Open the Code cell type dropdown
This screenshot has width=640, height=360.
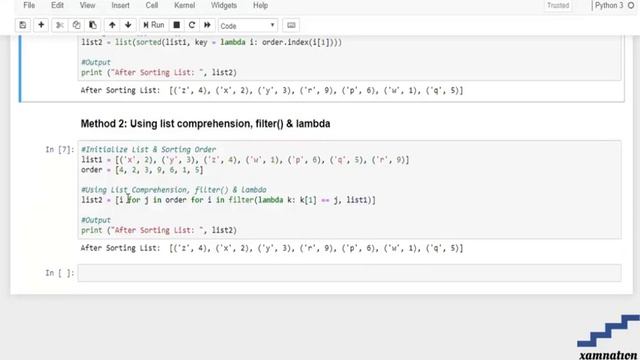[x=248, y=26]
